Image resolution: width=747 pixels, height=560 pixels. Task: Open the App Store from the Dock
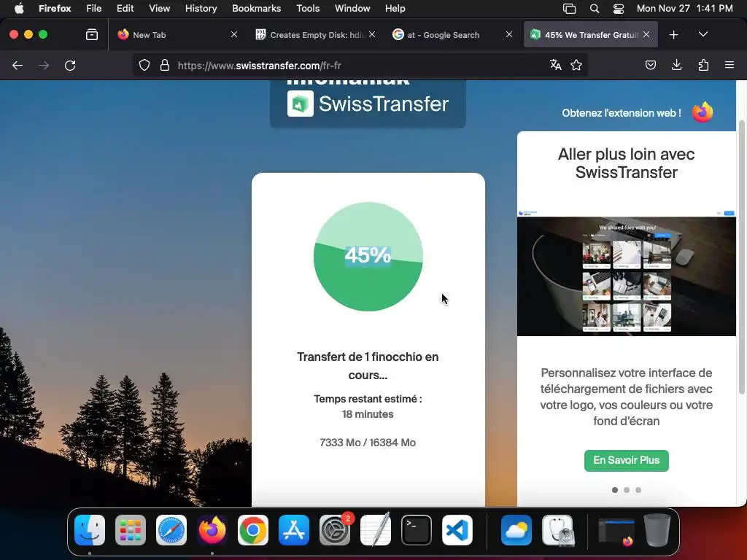(x=294, y=530)
